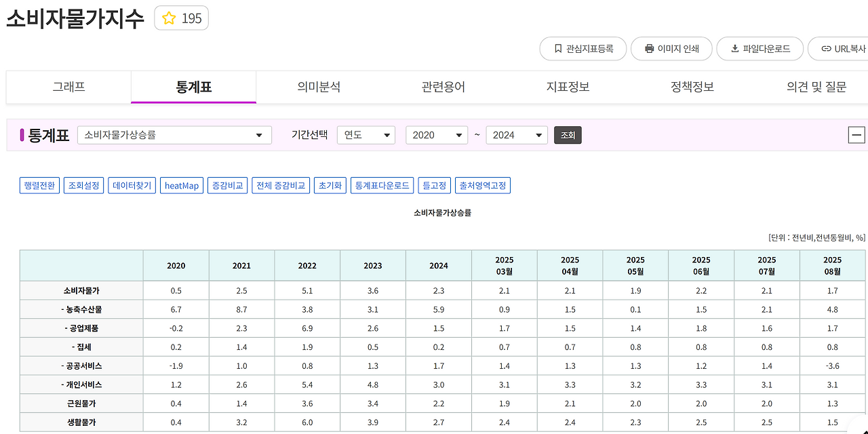Viewport: 868px width, 434px height.
Task: Click the bookmark icon for 관심지표등록
Action: click(x=558, y=49)
